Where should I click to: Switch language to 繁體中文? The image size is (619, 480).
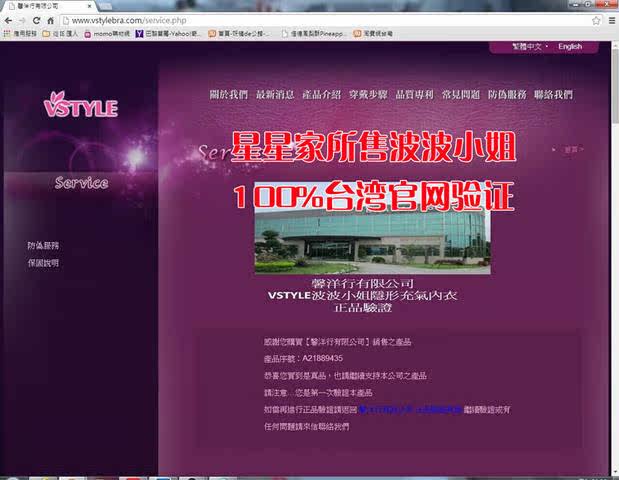point(527,47)
